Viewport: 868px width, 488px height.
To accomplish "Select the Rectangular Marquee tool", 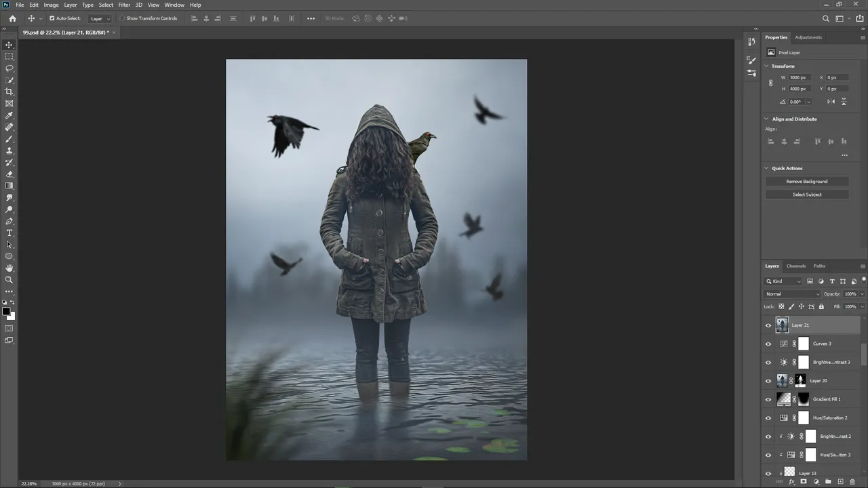I will point(9,56).
